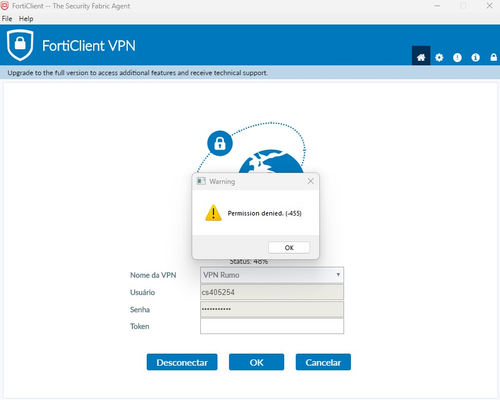Click the yellow warning triangle icon
The width and height of the screenshot is (500, 400).
click(213, 213)
